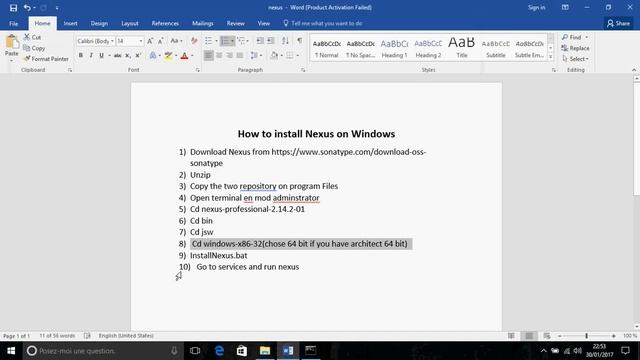
Task: Adjust line and paragraph spacing
Action: [x=254, y=55]
